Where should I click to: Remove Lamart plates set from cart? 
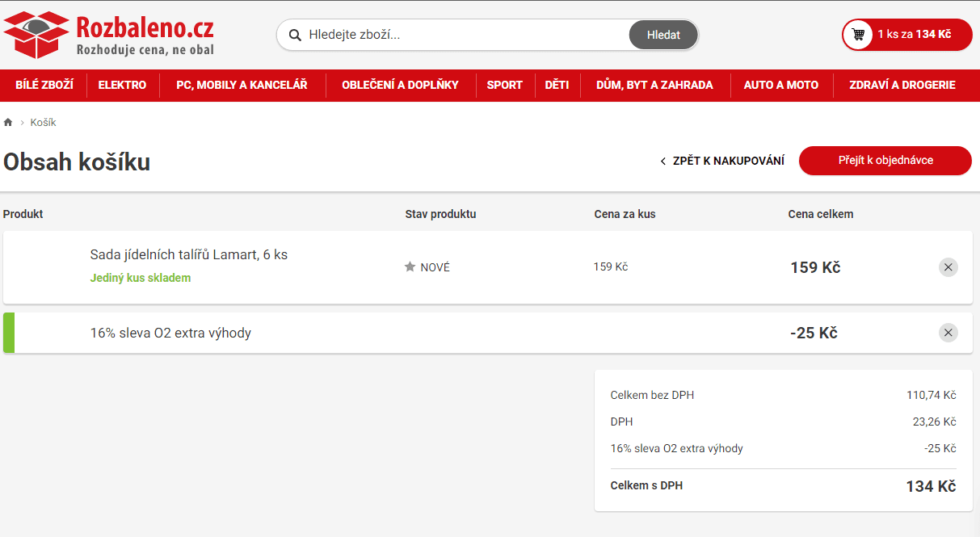tap(948, 267)
